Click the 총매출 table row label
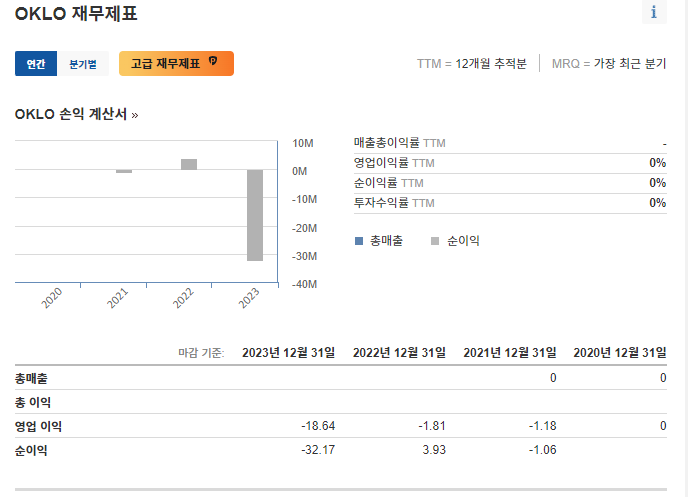 31,378
